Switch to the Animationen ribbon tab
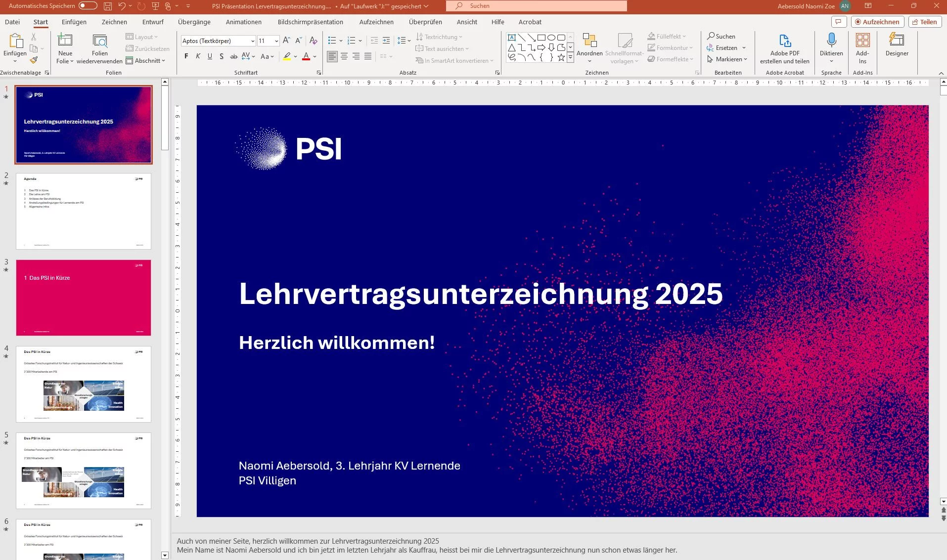Image resolution: width=947 pixels, height=560 pixels. click(243, 22)
